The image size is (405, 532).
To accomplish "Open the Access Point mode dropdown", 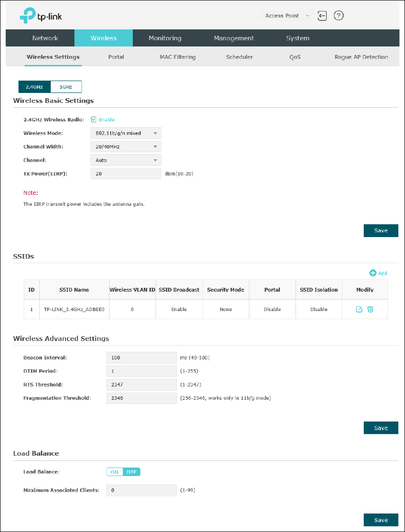I will (286, 16).
